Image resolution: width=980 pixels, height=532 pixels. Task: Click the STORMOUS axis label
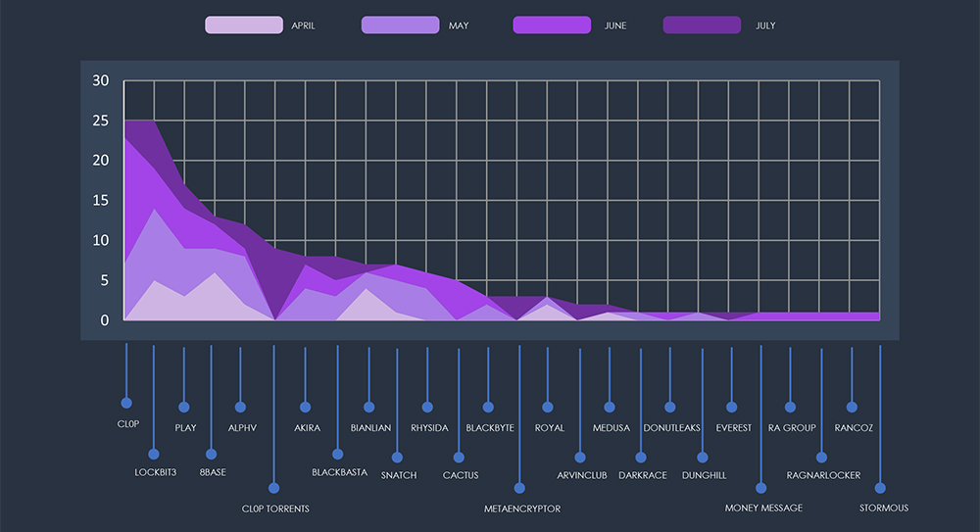[884, 508]
